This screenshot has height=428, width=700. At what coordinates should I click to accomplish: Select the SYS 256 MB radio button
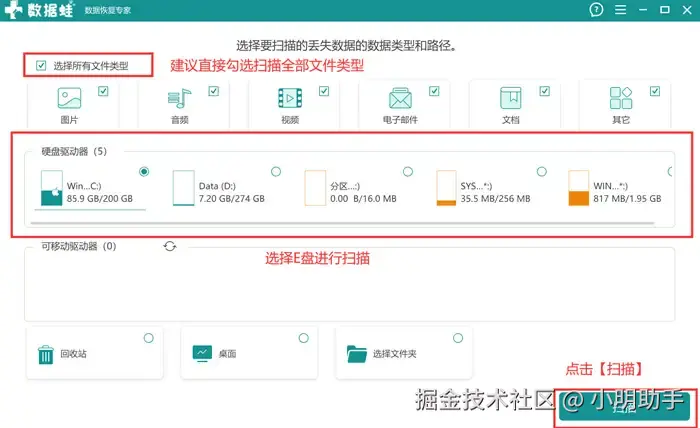[542, 171]
